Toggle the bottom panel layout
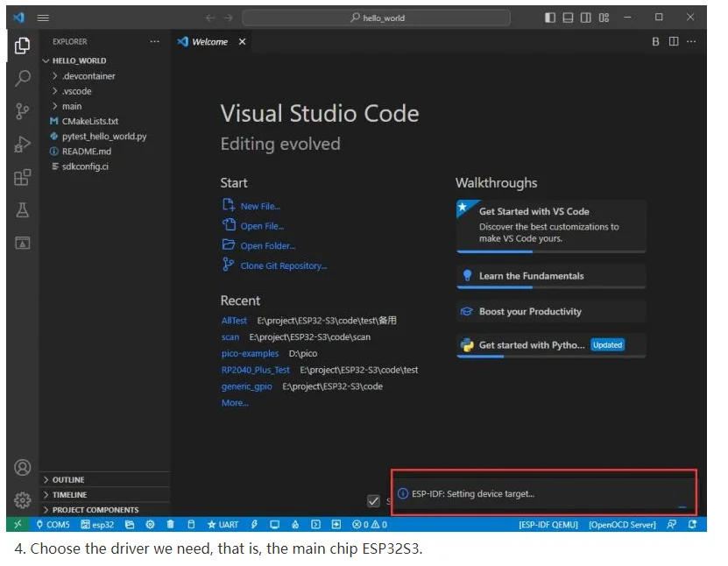This screenshot has width=728, height=566. coord(568,18)
